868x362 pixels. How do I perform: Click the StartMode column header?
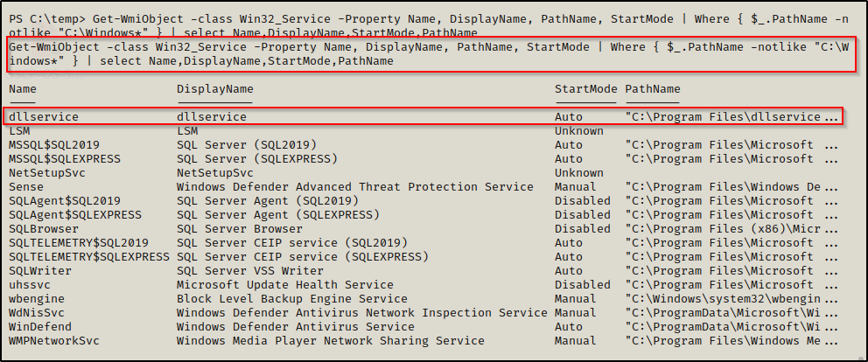tap(585, 89)
